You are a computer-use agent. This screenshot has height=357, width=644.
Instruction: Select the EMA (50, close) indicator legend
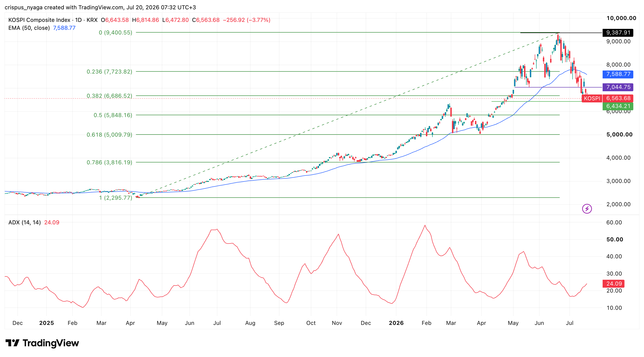point(29,28)
